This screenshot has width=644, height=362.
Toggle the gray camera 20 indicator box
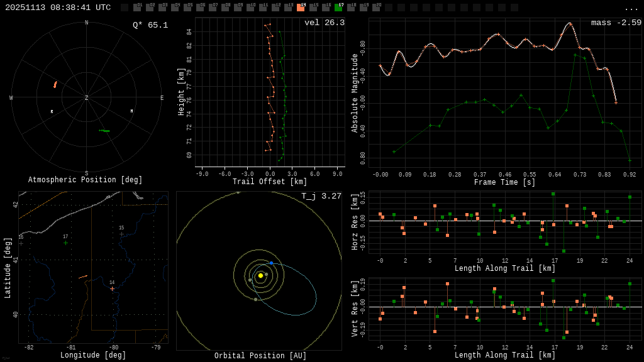376,8
